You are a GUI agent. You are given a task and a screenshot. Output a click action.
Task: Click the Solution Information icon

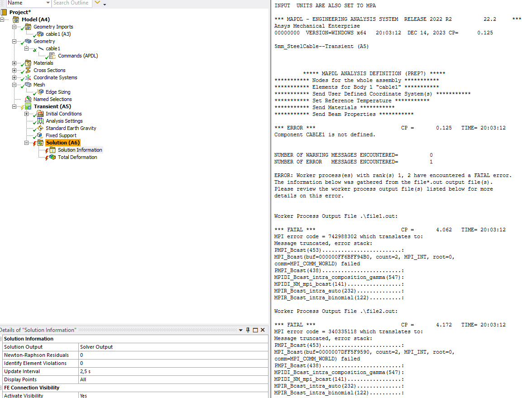53,150
